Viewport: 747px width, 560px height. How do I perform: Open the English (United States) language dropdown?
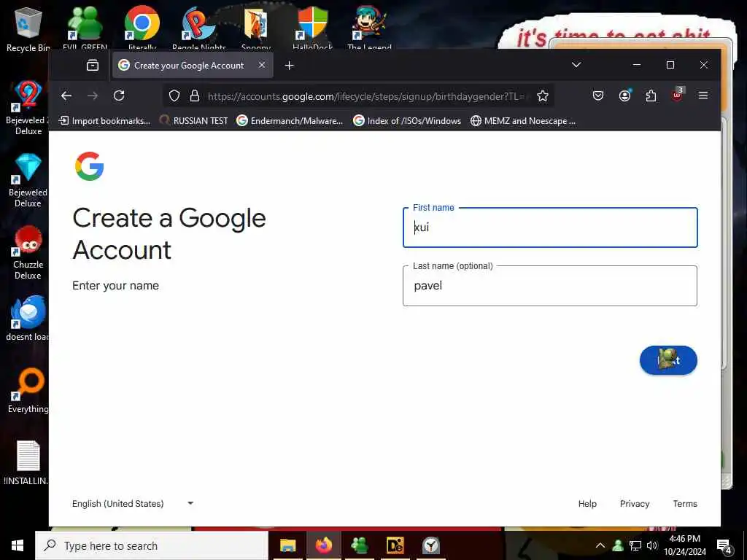[x=133, y=503]
